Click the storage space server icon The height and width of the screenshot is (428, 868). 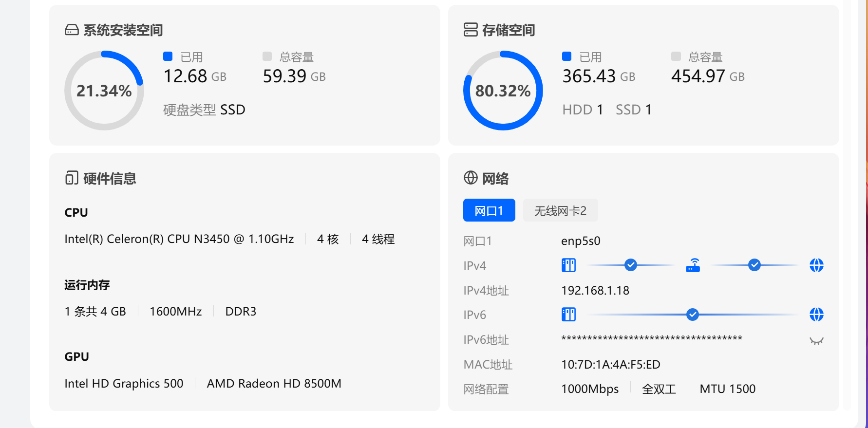point(471,30)
